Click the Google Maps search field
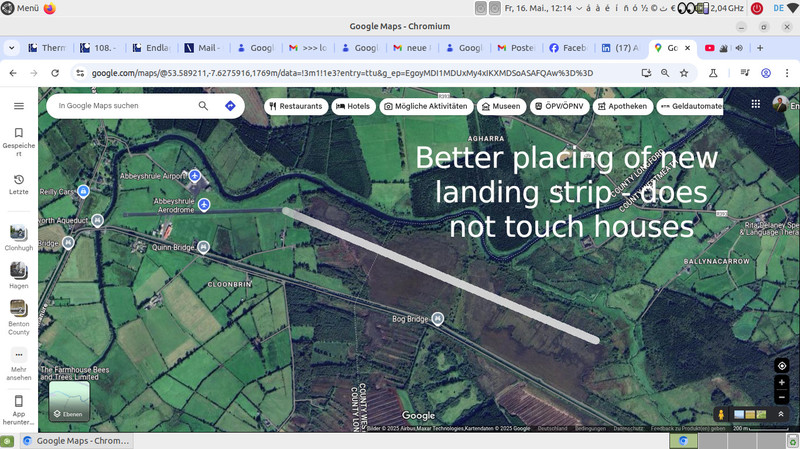The height and width of the screenshot is (449, 800). point(120,106)
